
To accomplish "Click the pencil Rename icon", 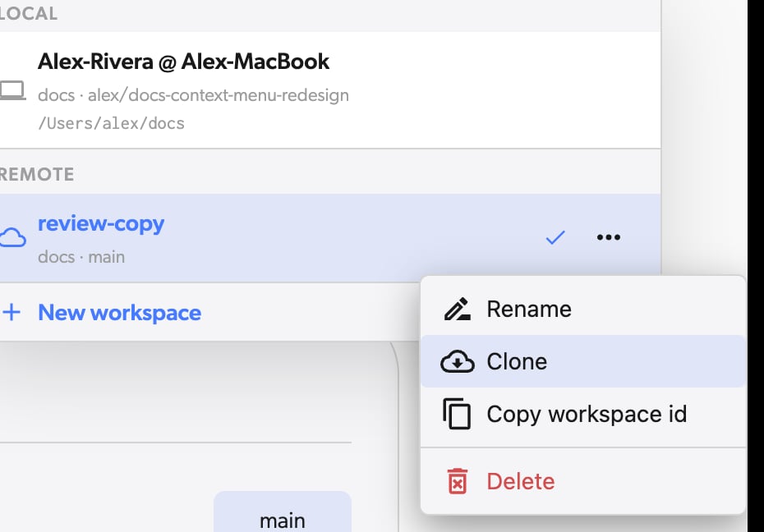I will [457, 309].
